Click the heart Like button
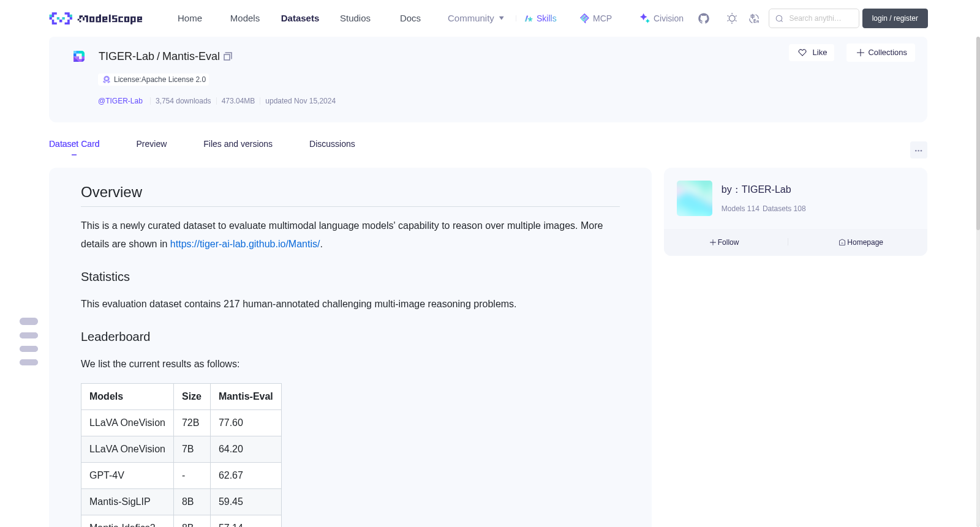Screen dimensions: 980x527 [812, 53]
